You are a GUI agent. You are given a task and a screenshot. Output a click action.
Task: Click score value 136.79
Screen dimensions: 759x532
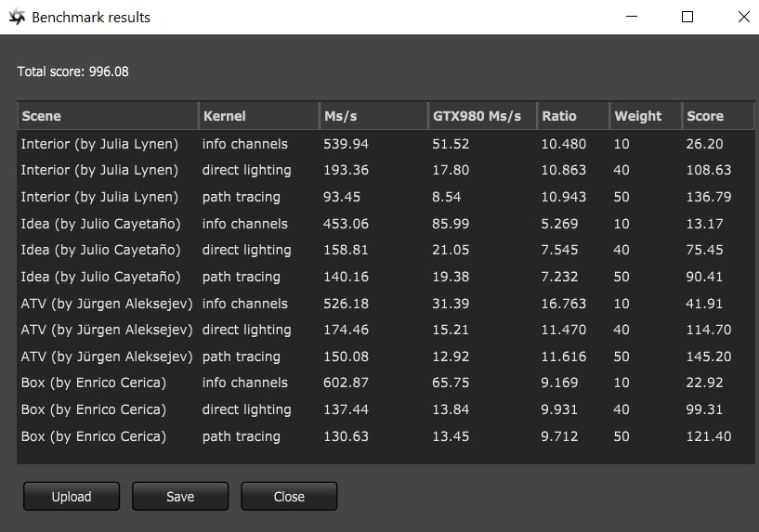coord(709,197)
